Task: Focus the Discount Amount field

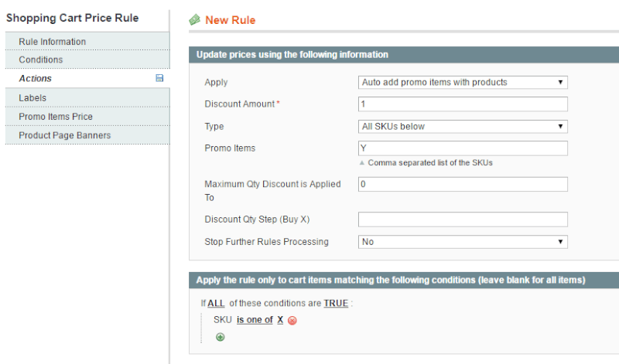Action: point(463,104)
